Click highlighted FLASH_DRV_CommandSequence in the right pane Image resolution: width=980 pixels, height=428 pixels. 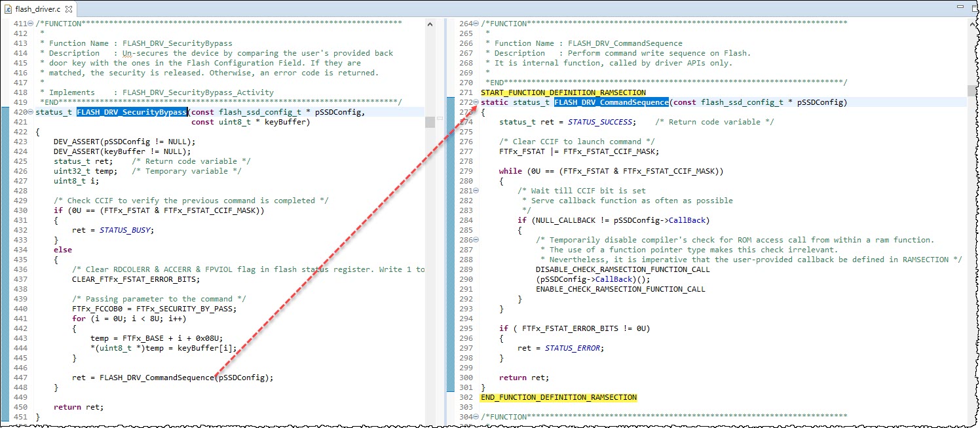tap(611, 102)
